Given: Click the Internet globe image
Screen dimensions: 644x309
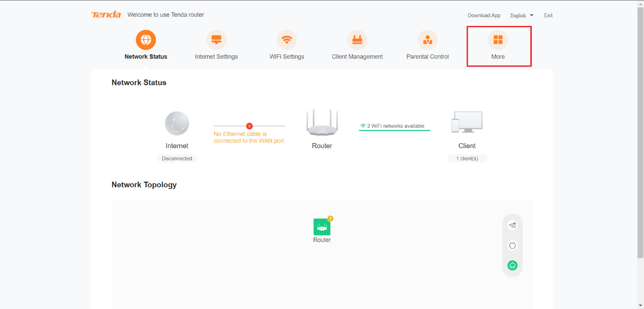Looking at the screenshot, I should click(177, 123).
